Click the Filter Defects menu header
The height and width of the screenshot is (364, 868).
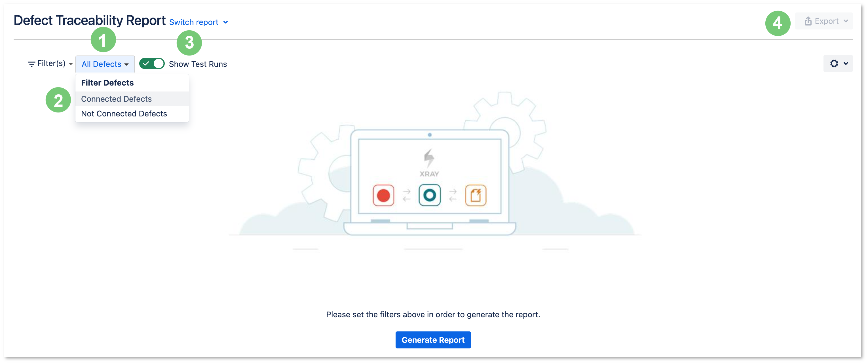click(107, 83)
